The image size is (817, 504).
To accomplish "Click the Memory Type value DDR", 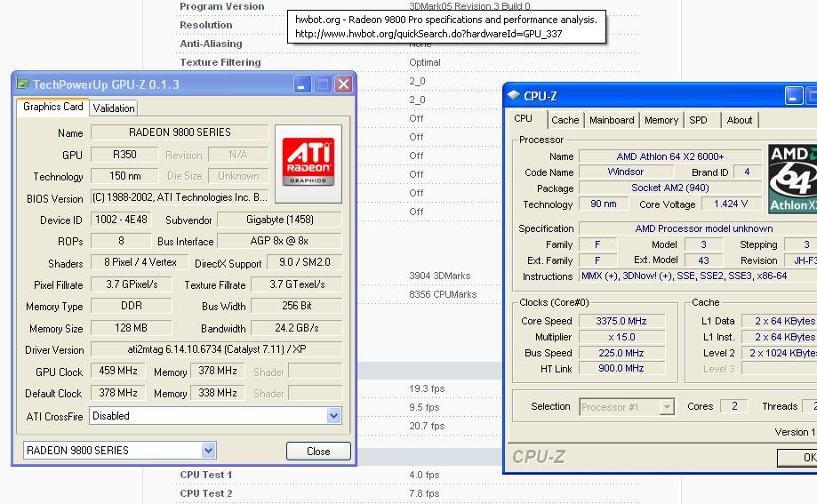I will pyautogui.click(x=132, y=306).
